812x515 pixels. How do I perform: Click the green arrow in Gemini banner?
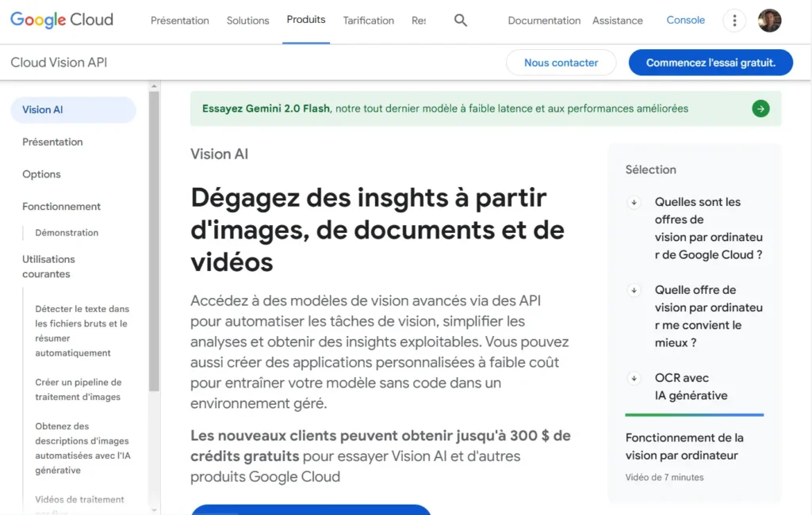pos(760,109)
